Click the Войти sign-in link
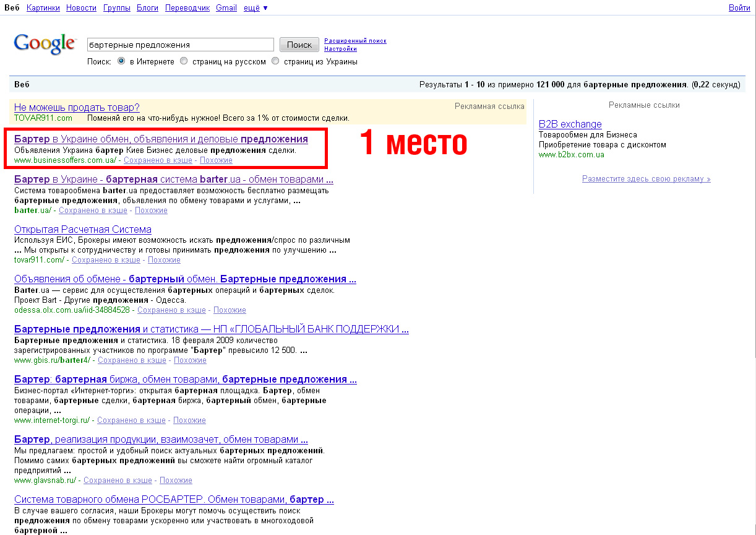This screenshot has height=535, width=756. 739,8
